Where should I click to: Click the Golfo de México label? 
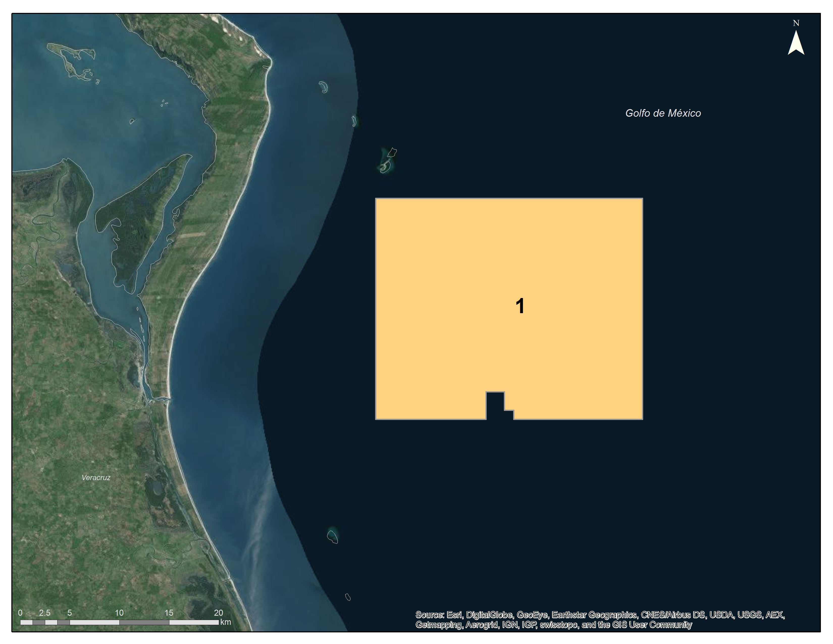(663, 113)
